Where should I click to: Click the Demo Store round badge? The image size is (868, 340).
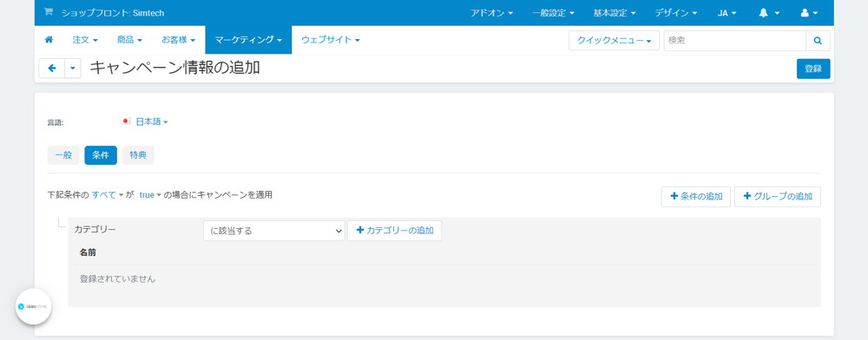(x=34, y=305)
